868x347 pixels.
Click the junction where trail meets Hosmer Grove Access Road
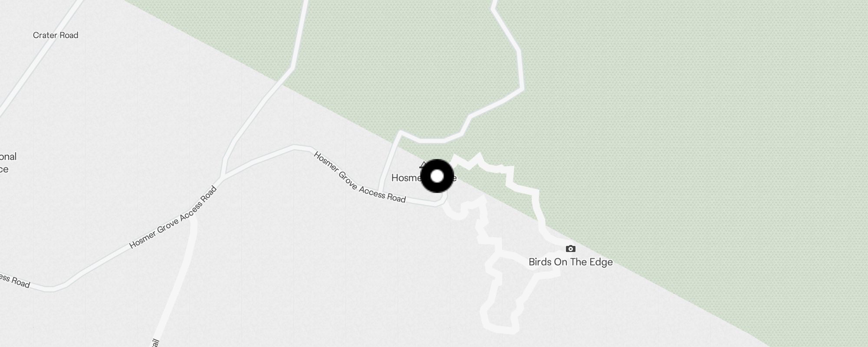point(222,178)
